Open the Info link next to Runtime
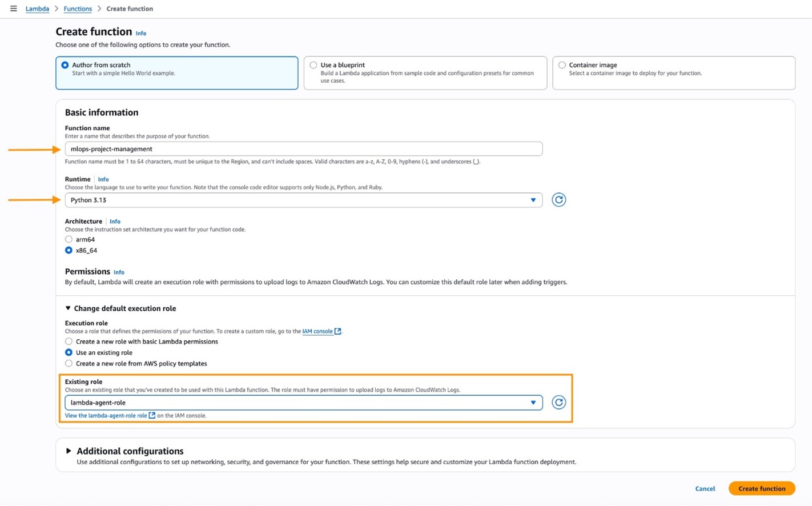 103,179
